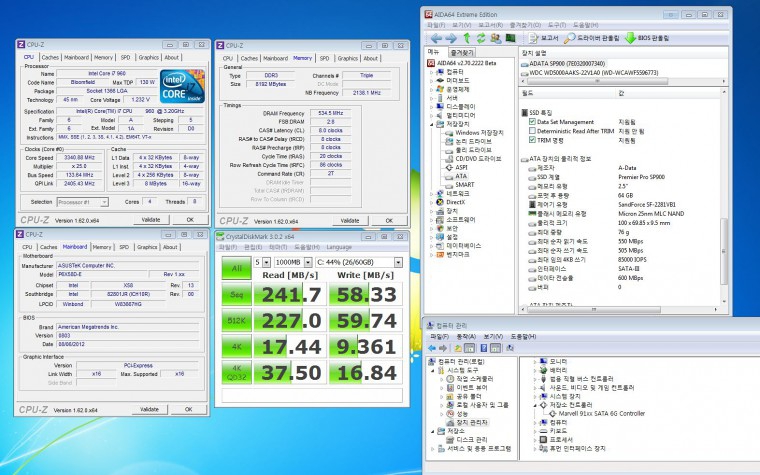Run Seq test in CrystalDiskMark

click(237, 295)
